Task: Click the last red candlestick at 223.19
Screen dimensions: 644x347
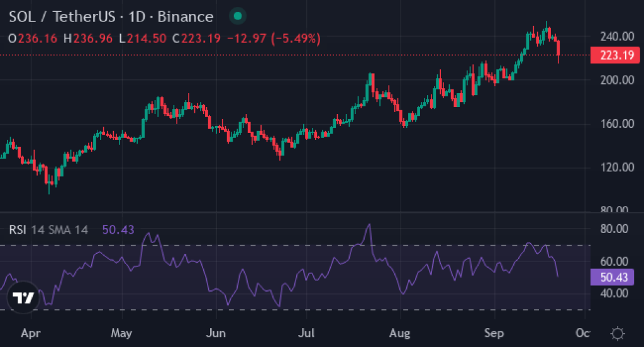Action: (x=558, y=50)
